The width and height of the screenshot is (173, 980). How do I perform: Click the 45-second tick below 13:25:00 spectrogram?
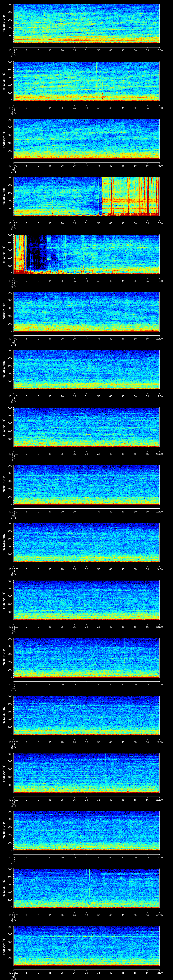tap(123, 684)
